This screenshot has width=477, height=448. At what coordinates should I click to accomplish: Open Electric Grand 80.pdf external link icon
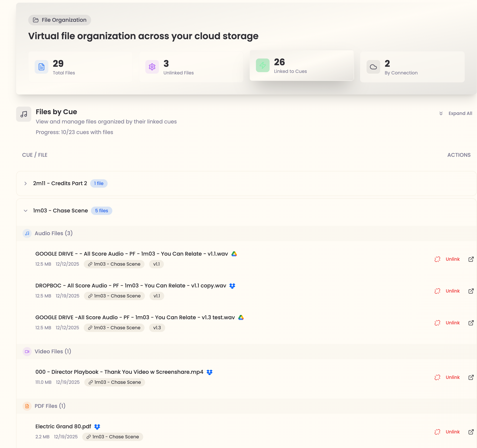[x=471, y=432]
